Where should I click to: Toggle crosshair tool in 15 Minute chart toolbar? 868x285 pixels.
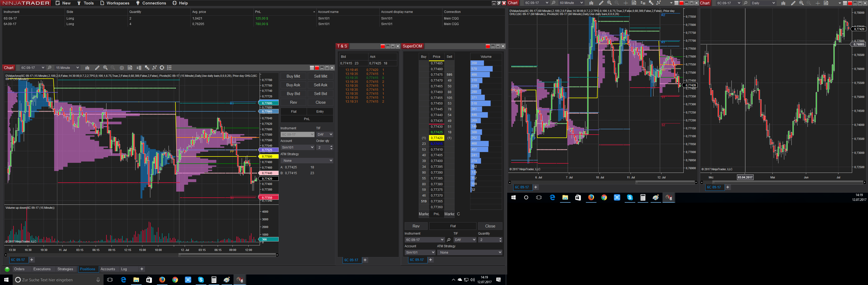tap(122, 68)
